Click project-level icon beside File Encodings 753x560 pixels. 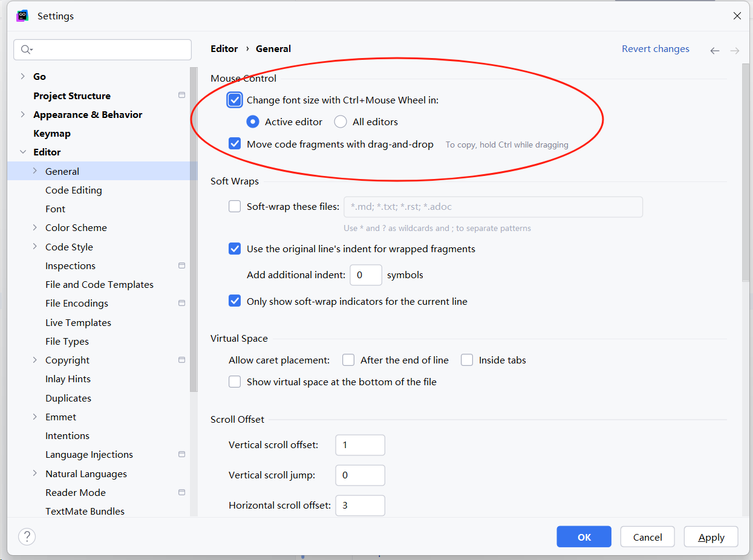point(181,303)
